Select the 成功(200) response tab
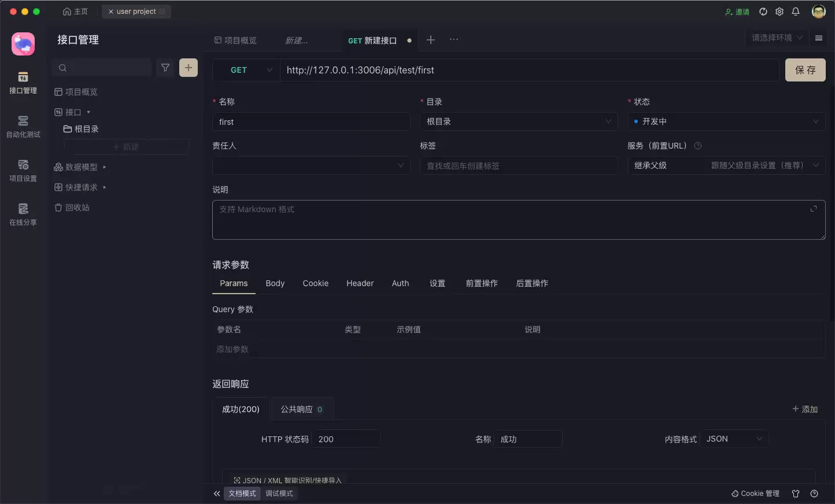 coord(241,409)
